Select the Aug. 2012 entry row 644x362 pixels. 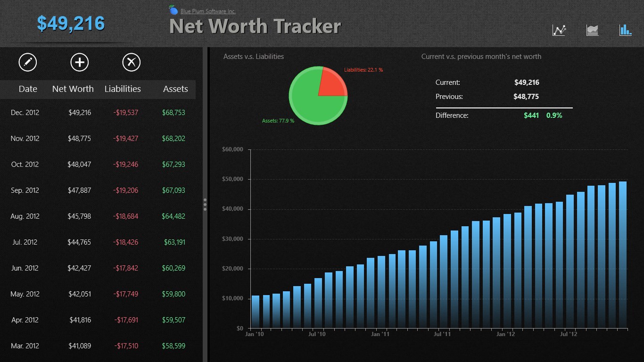(x=98, y=216)
